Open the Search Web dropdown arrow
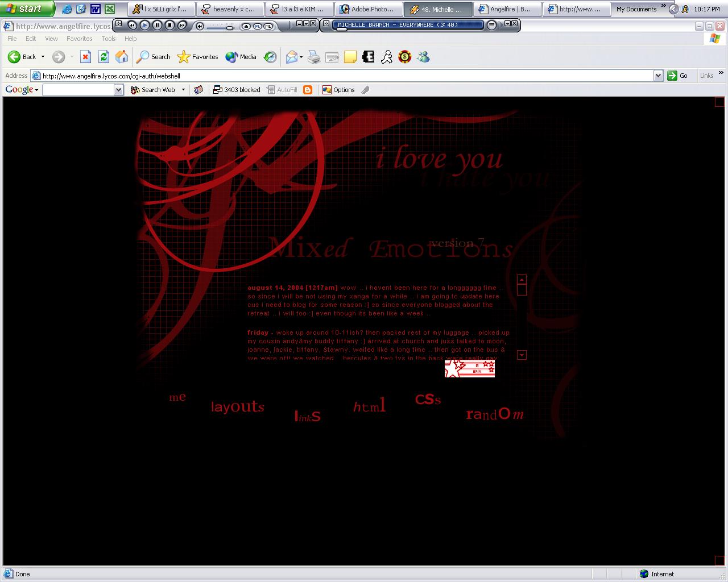 (183, 90)
